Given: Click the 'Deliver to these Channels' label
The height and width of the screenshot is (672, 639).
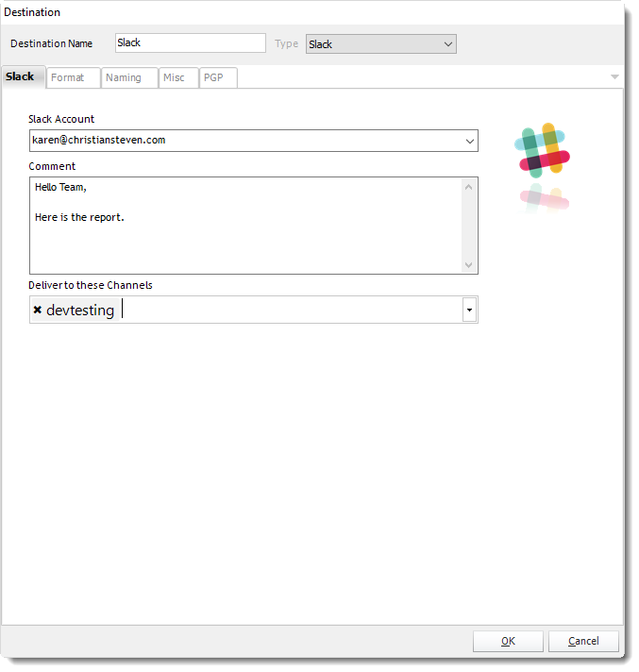Looking at the screenshot, I should [91, 285].
